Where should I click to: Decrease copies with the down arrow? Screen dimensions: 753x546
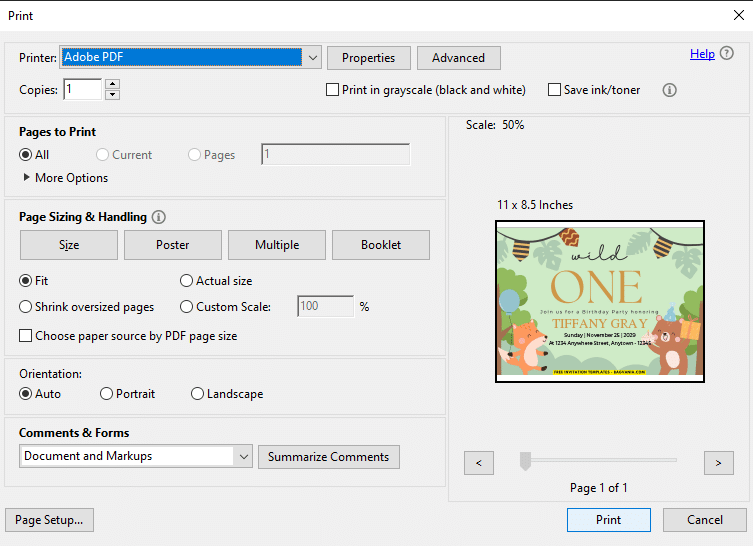coord(112,95)
